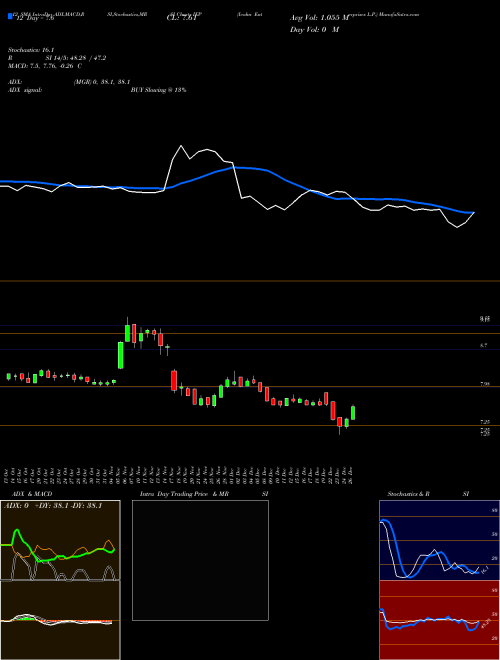The width and height of the screenshot is (500, 660).
Task: Click the large red gap-down candle after the peak
Action: (174, 381)
